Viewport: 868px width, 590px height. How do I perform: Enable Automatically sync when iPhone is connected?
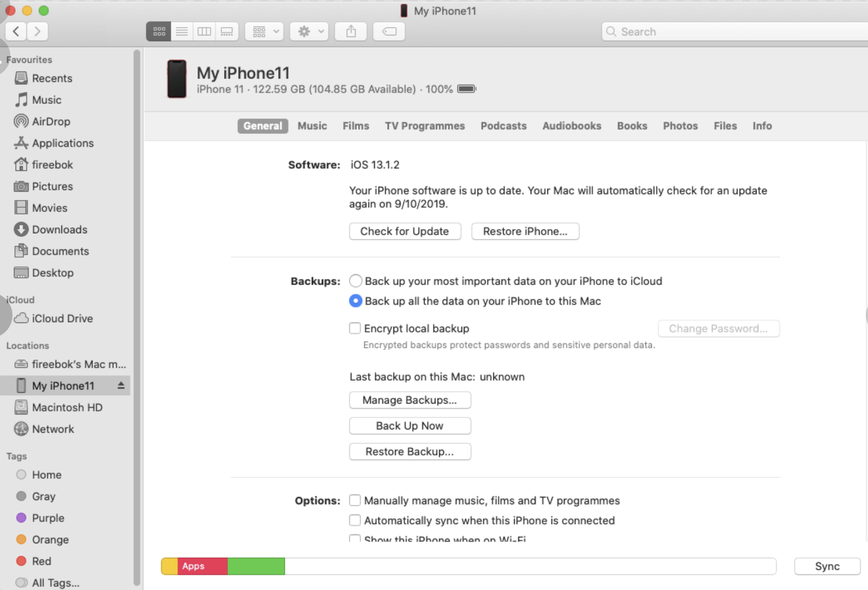click(355, 520)
